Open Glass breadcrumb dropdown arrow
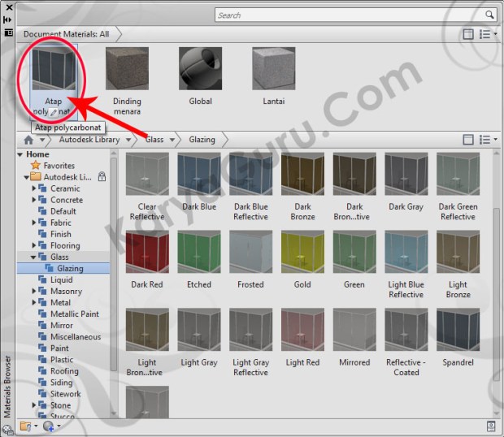Screen dimensions: 504x437 pos(172,140)
